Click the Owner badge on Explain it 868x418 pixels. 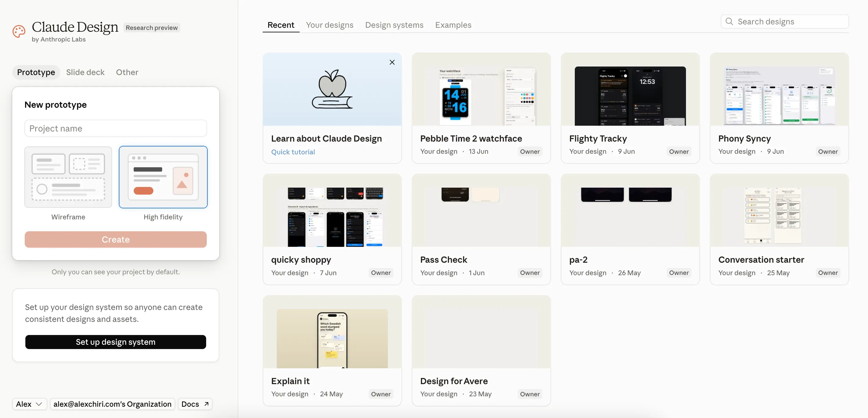coord(381,394)
